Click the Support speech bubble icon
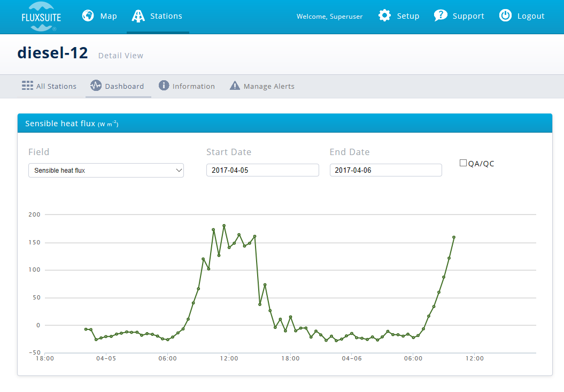Screen dimensions: 564x392 (441, 16)
